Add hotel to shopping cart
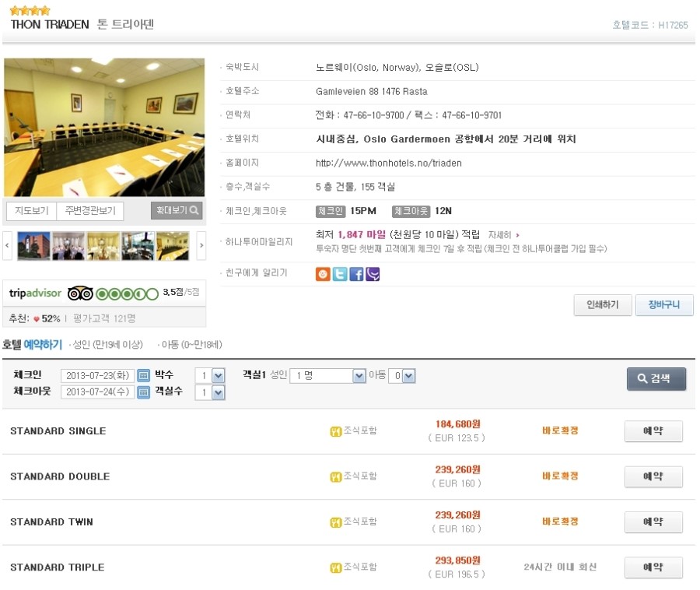 click(x=664, y=305)
